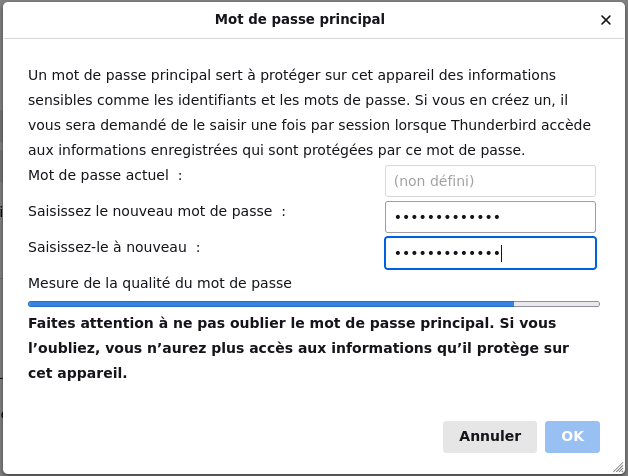
Task: Close the Mot de passe principal dialog
Action: click(605, 20)
